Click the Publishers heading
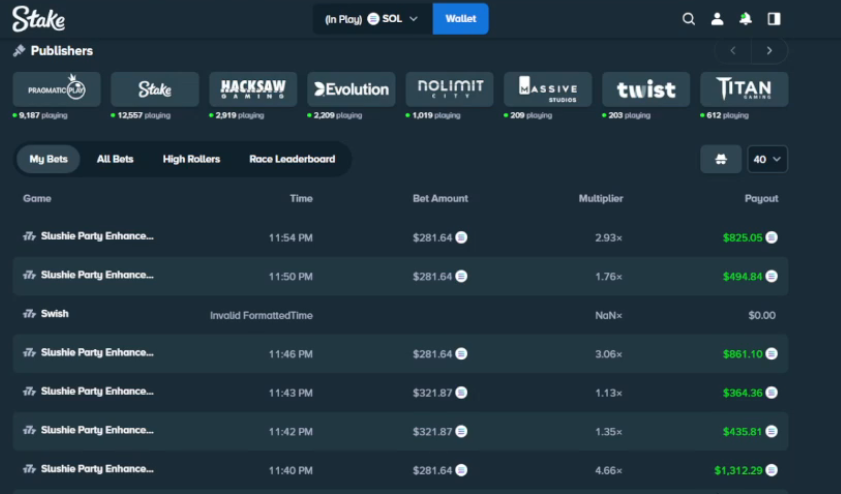841x494 pixels. click(x=62, y=51)
